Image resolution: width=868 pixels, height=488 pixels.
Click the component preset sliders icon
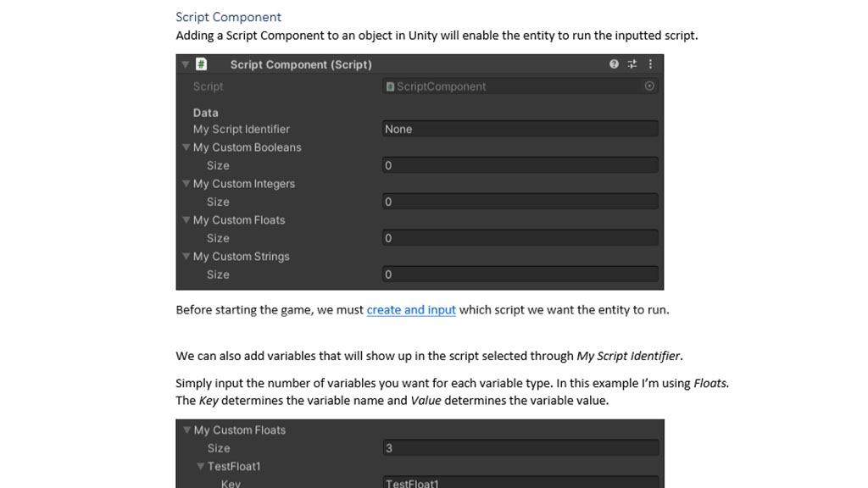click(632, 64)
